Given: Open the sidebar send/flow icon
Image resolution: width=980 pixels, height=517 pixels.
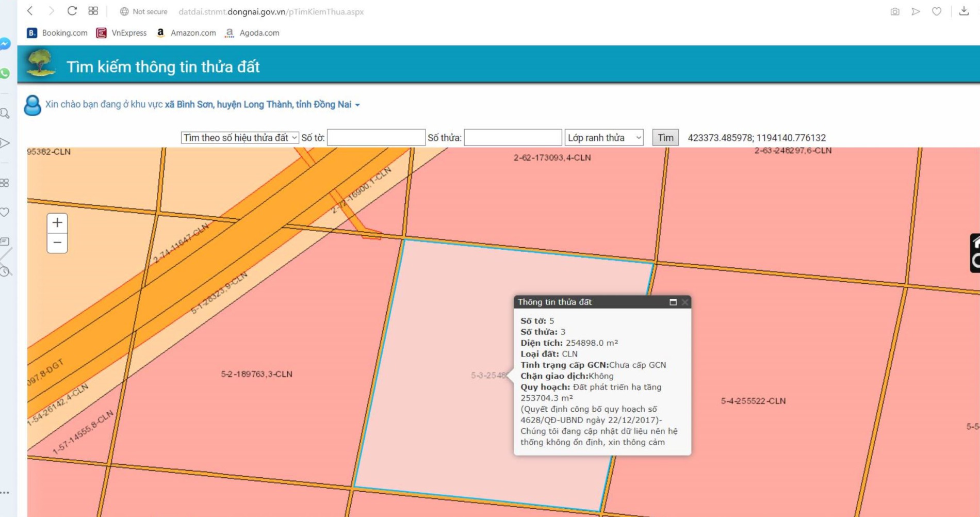Looking at the screenshot, I should [5, 143].
